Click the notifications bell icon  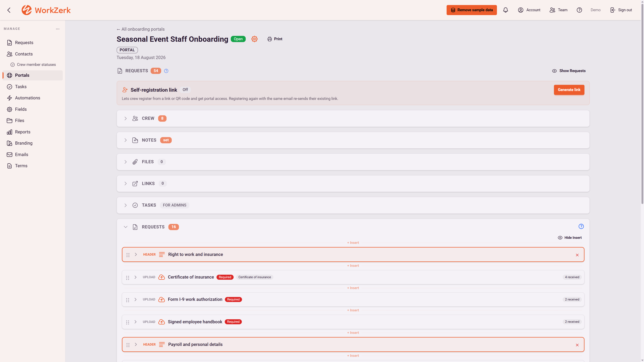click(505, 10)
